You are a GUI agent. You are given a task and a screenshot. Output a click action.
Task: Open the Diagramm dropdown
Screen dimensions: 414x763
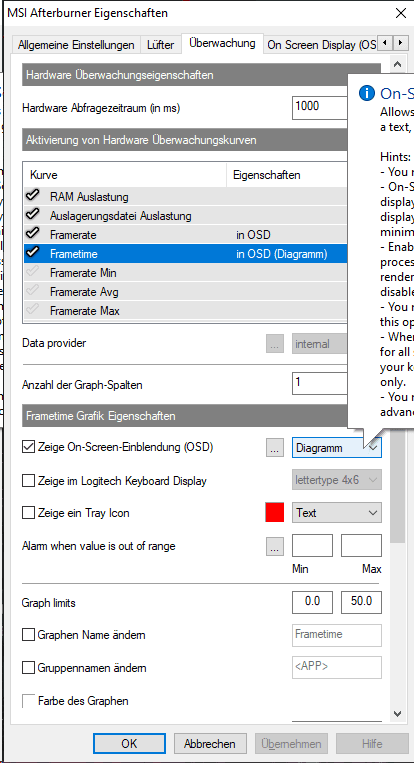point(337,448)
